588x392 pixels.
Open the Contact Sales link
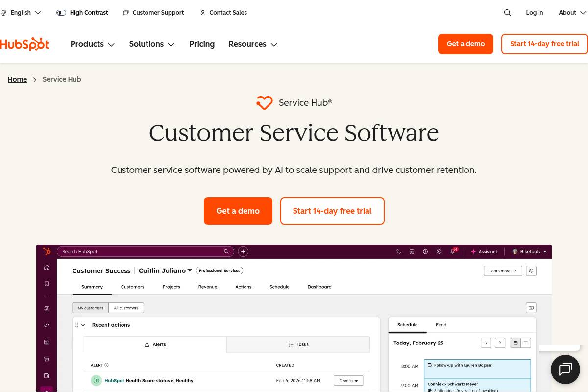point(223,13)
